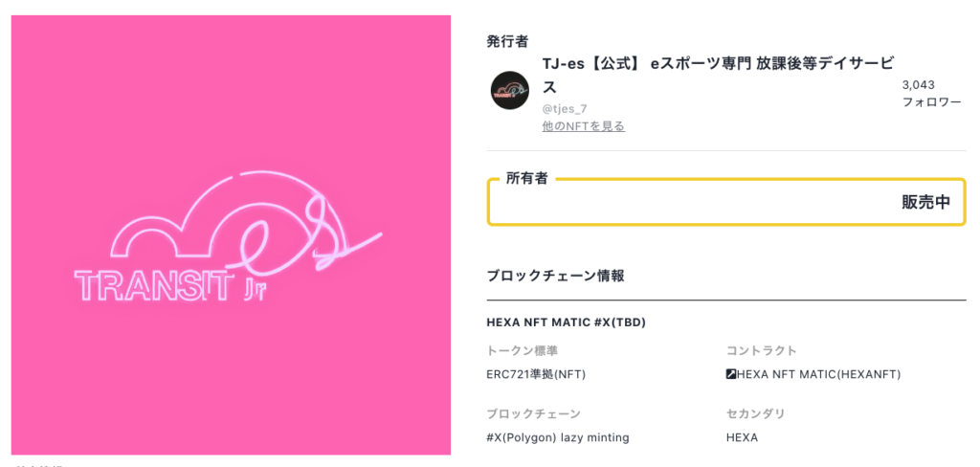Click the 販売中 status text
980x467 pixels.
coord(925,202)
